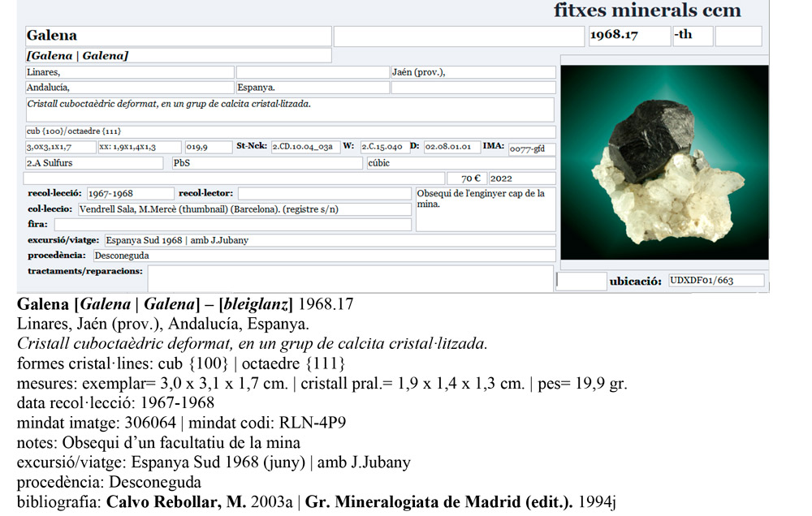The width and height of the screenshot is (812, 516).
Task: Click the caption line 'procedència: Desconeguda'
Action: coord(109,483)
